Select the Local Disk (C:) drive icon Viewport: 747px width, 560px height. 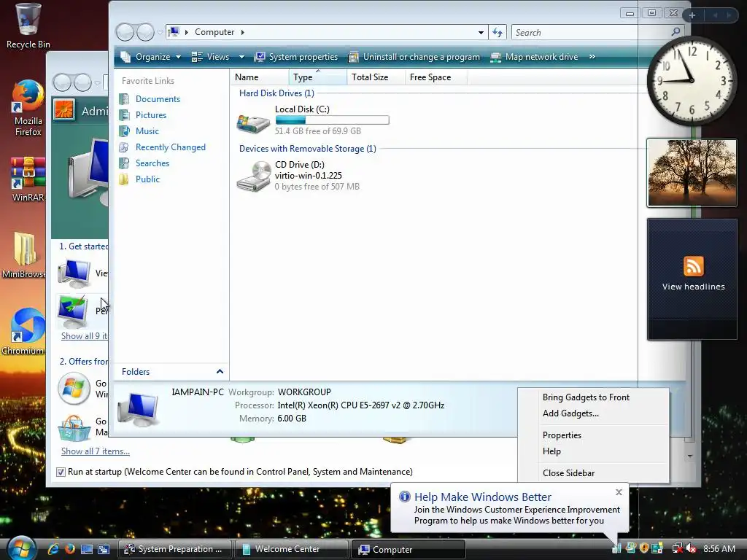point(253,122)
